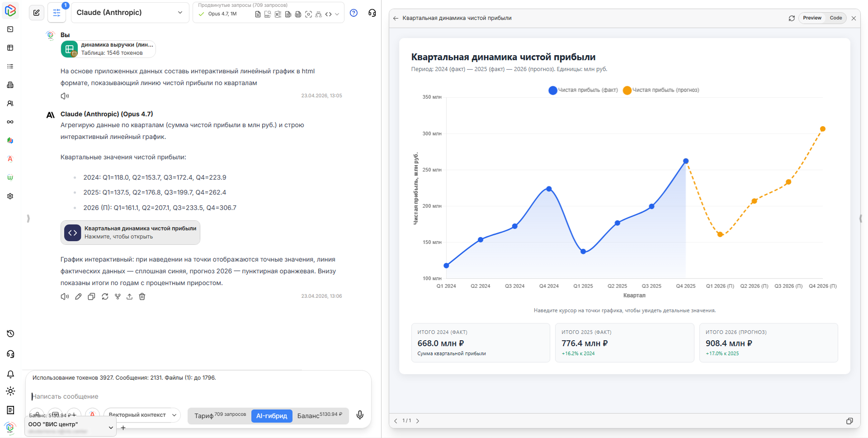Viewport: 868px width, 438px height.
Task: Open the Квартальная динамика чистой прибыли artifact
Action: click(x=130, y=233)
